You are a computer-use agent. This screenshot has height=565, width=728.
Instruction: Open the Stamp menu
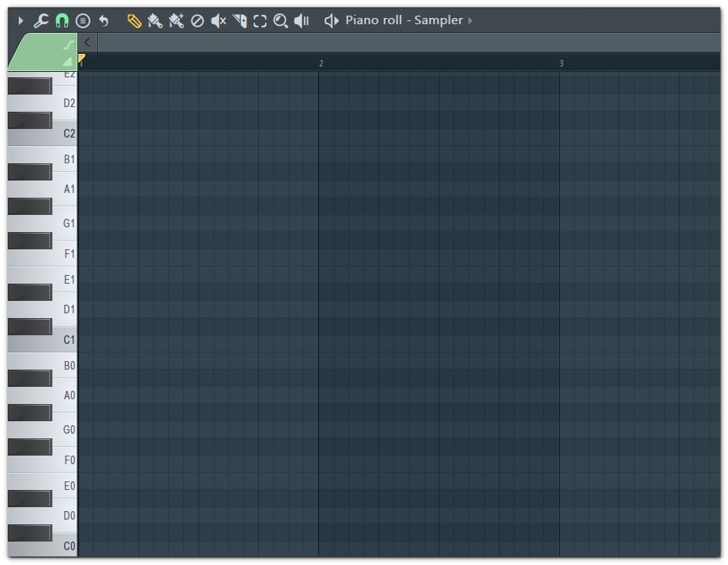tap(81, 20)
